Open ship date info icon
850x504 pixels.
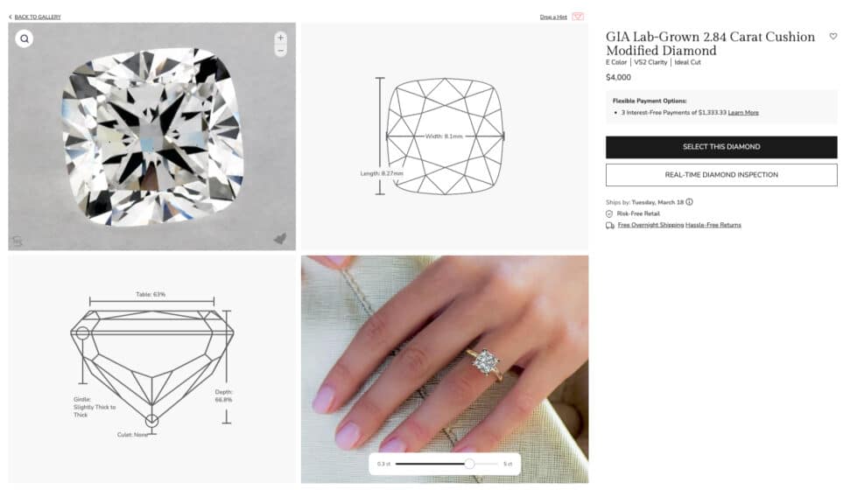tap(689, 202)
